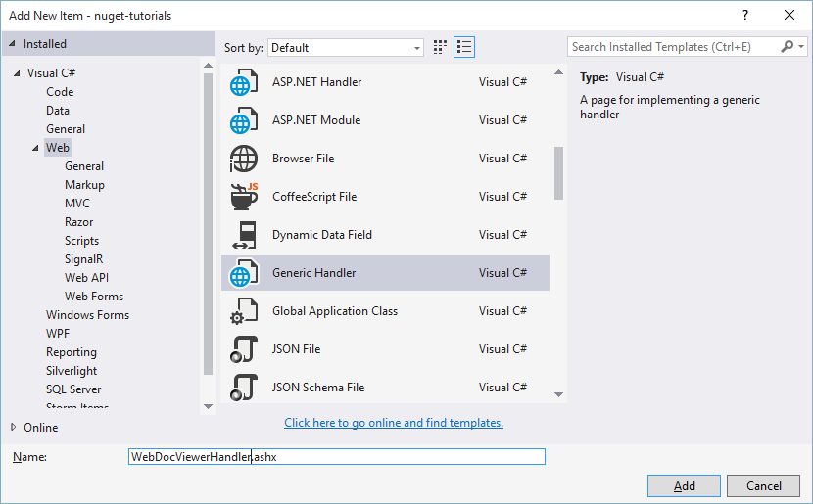The width and height of the screenshot is (813, 504).
Task: Click the search magnifier icon
Action: [x=787, y=47]
